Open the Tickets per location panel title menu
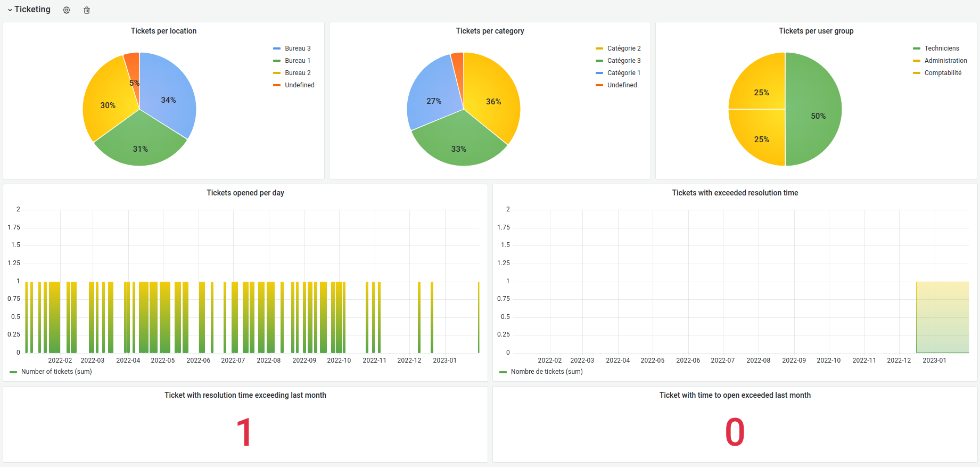This screenshot has width=980, height=467. click(163, 31)
